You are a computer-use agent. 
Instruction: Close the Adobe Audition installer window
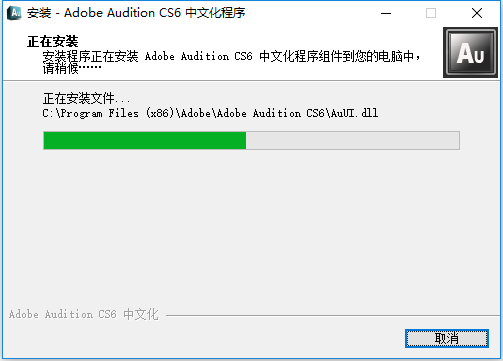477,13
